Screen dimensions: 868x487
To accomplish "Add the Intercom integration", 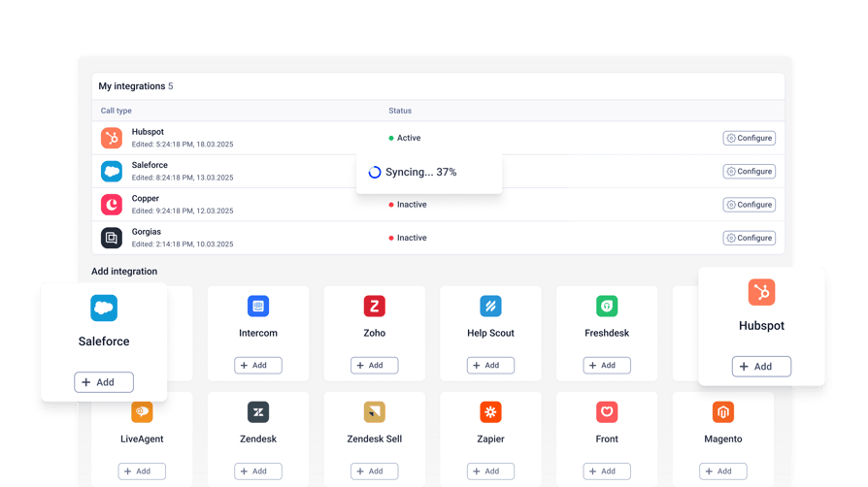I will point(258,365).
